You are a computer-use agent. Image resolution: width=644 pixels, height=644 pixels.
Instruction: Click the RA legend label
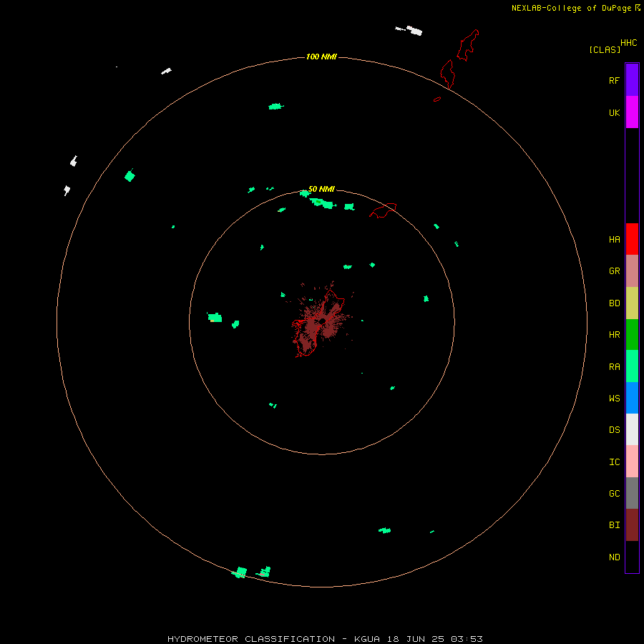[x=614, y=367]
